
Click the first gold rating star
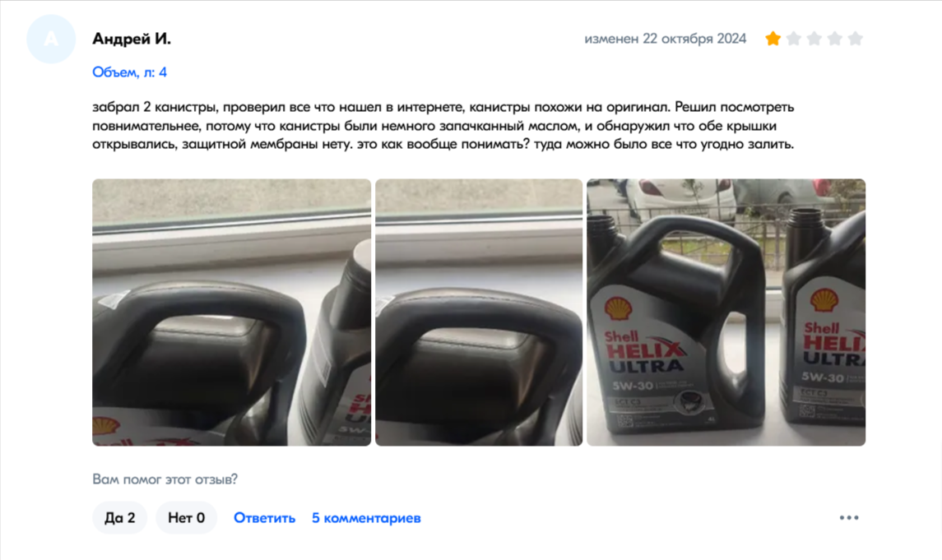pos(773,39)
